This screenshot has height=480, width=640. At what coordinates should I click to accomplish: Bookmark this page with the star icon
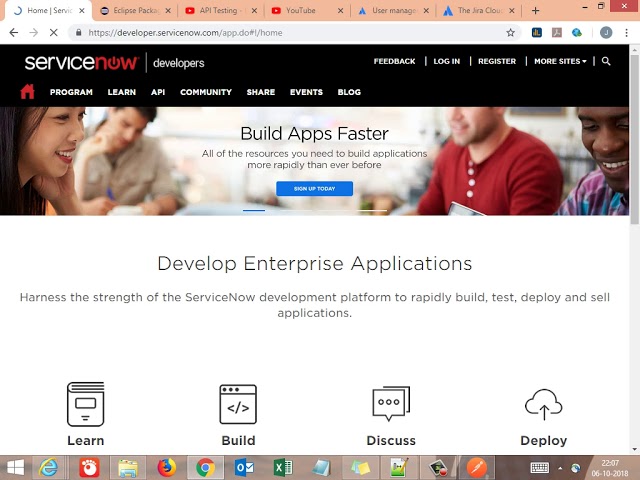pyautogui.click(x=510, y=33)
